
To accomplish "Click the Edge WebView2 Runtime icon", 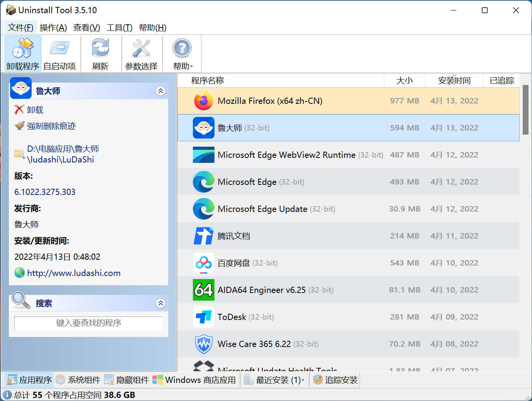I will click(x=204, y=155).
